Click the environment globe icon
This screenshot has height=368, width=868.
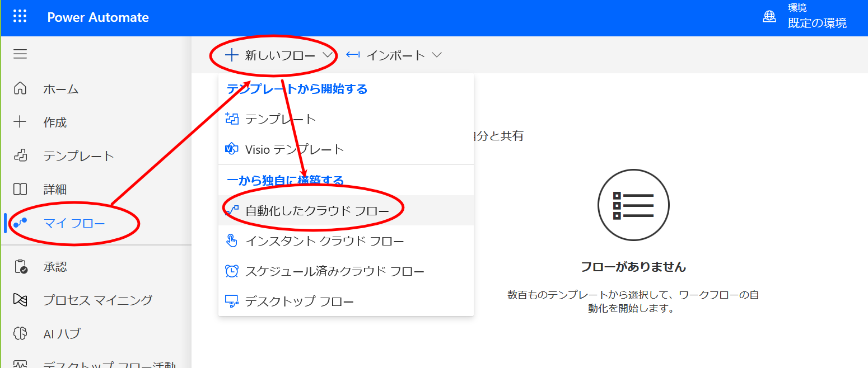[x=769, y=17]
